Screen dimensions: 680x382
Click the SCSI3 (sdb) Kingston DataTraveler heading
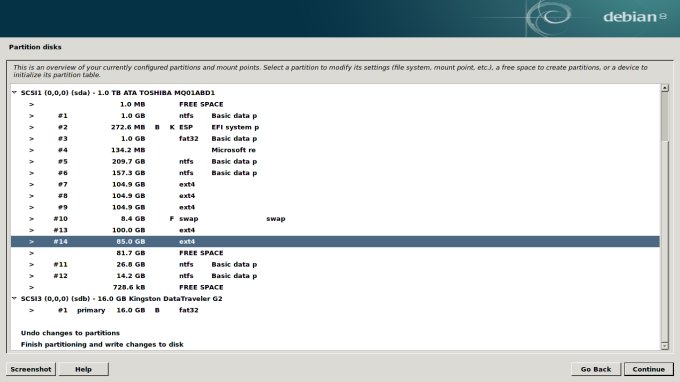pos(121,298)
